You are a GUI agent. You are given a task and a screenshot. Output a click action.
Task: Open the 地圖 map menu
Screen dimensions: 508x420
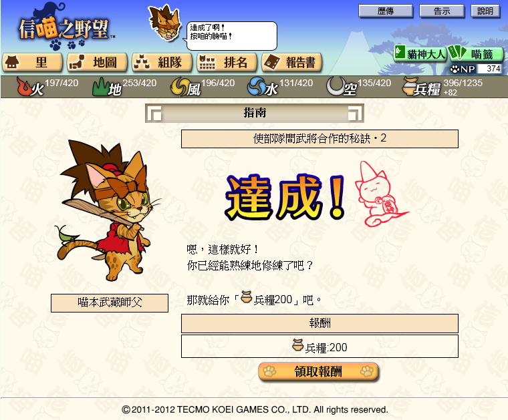click(97, 62)
